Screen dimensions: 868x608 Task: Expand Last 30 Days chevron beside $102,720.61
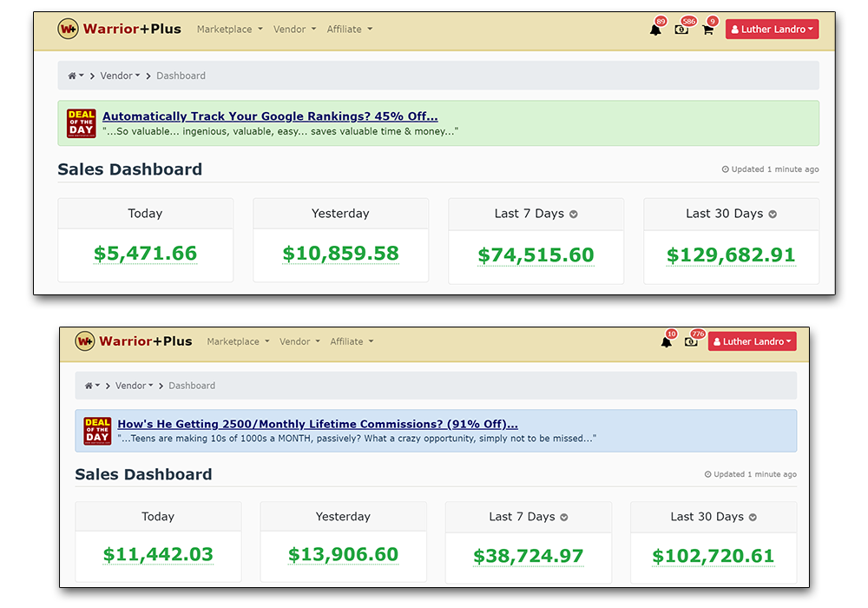(753, 517)
